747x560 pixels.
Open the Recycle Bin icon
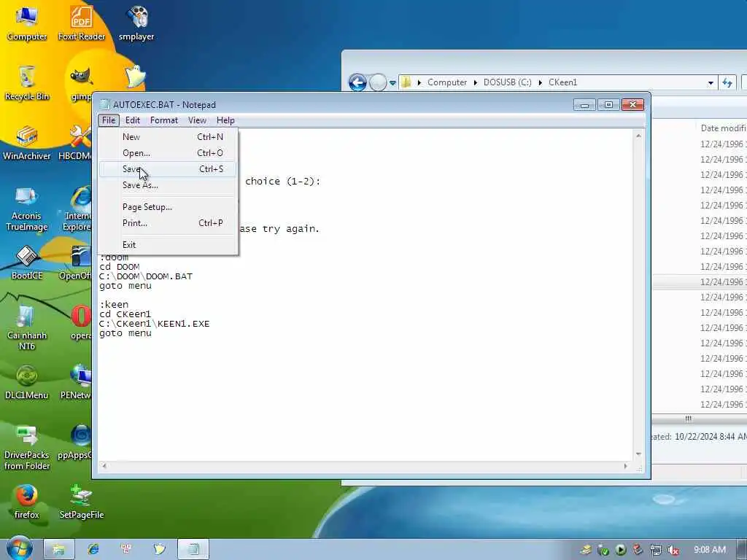point(27,83)
